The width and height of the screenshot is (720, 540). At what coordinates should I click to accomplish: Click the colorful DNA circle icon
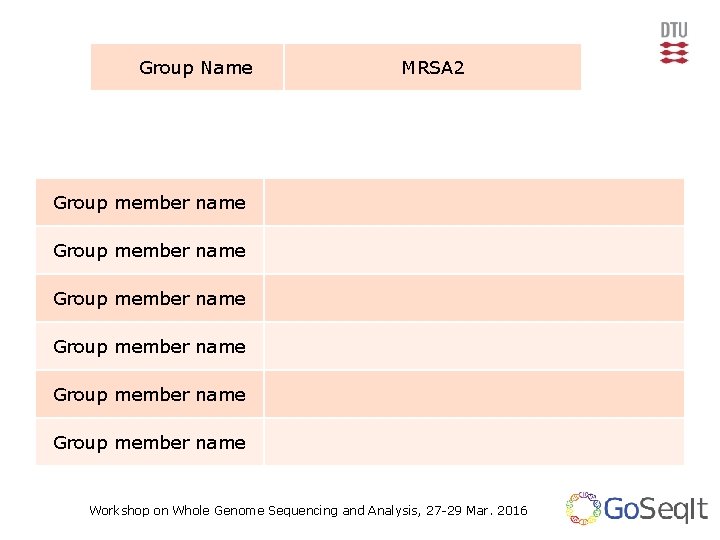[x=582, y=509]
